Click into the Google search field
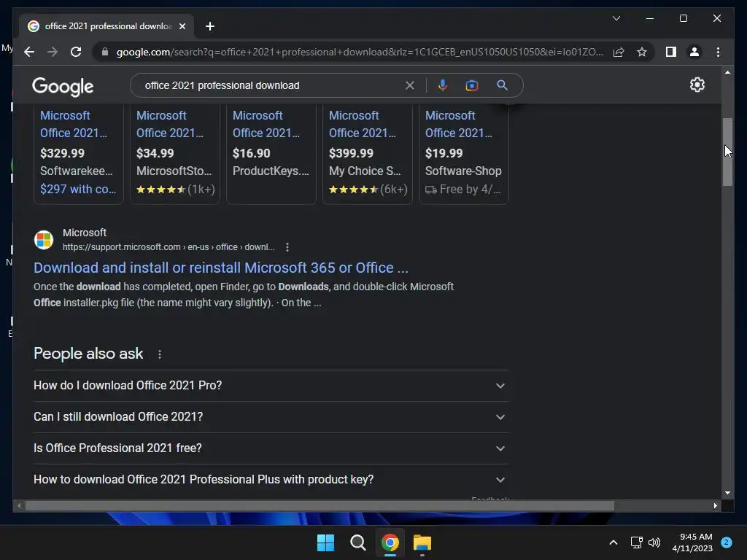This screenshot has height=560, width=747. point(271,85)
